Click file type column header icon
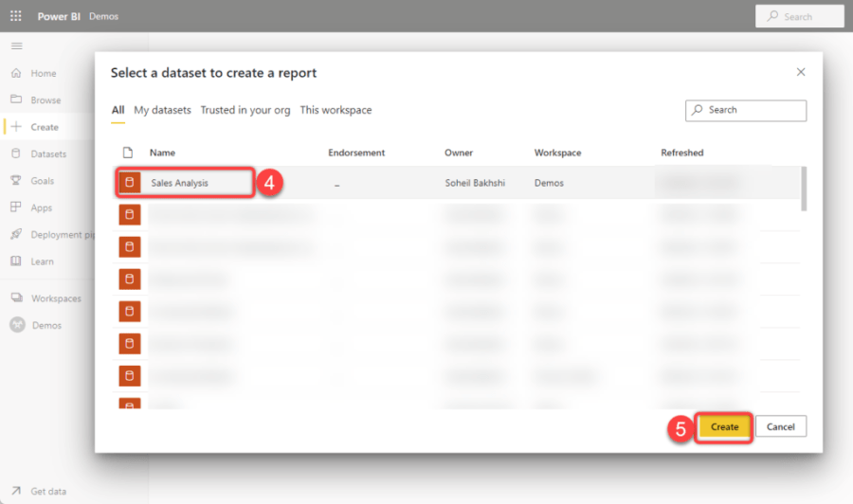853x504 pixels. [x=128, y=153]
